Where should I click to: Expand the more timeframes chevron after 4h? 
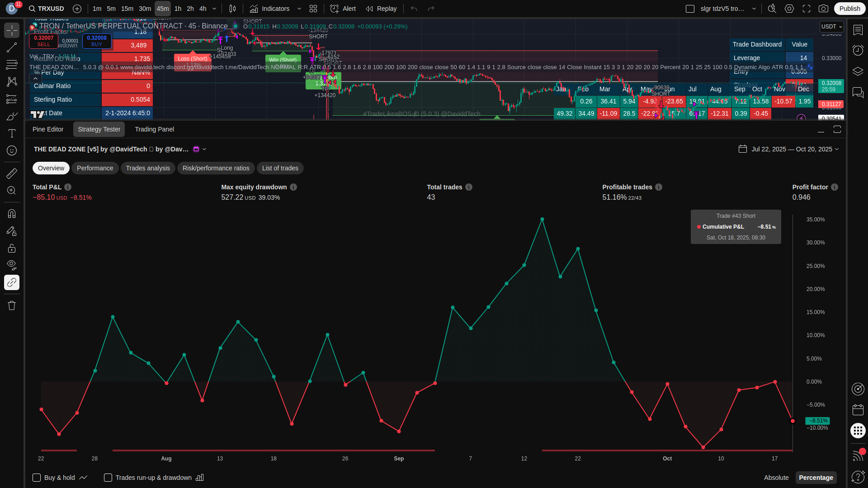click(x=214, y=9)
